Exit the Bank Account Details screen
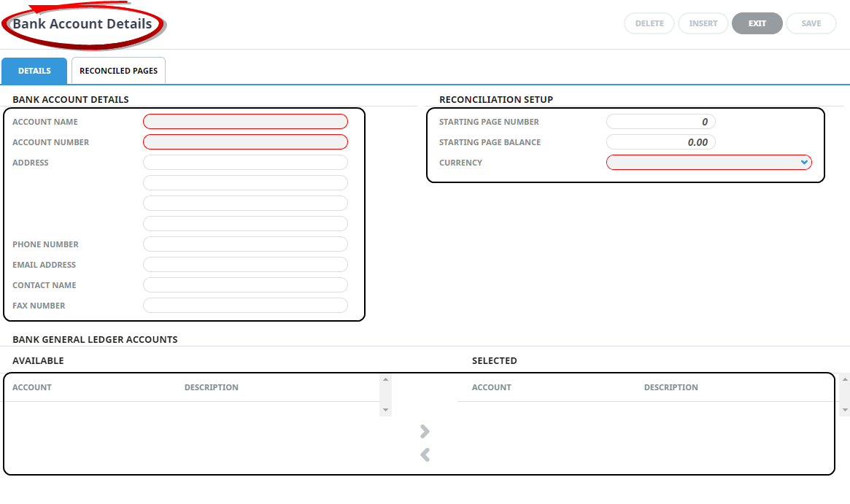Image resolution: width=850 pixels, height=504 pixels. [x=757, y=23]
